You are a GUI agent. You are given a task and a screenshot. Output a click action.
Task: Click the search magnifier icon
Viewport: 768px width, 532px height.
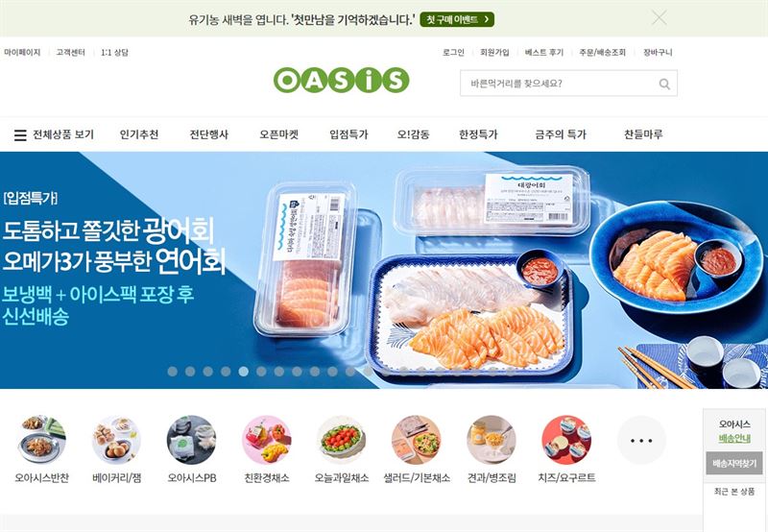tap(664, 84)
